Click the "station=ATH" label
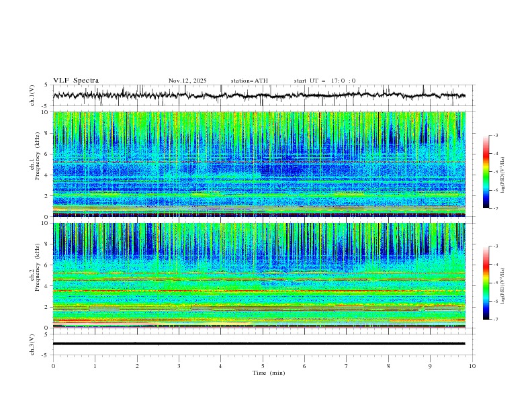Image resolution: width=532 pixels, height=411 pixels. click(249, 81)
